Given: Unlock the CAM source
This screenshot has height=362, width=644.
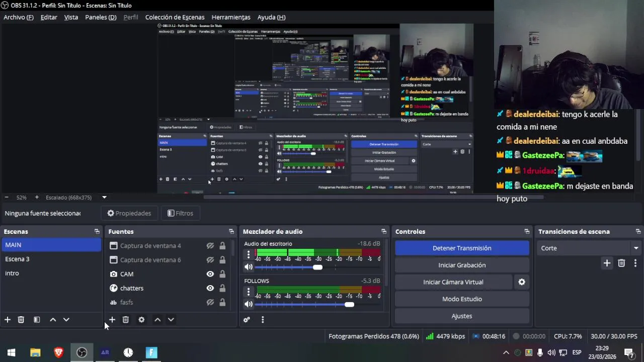Looking at the screenshot, I should tap(222, 274).
